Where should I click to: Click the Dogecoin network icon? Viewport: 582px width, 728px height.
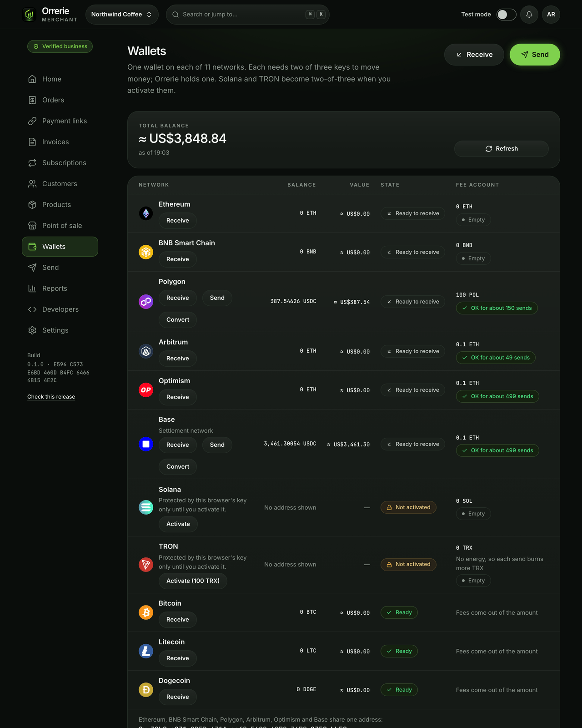tap(146, 689)
